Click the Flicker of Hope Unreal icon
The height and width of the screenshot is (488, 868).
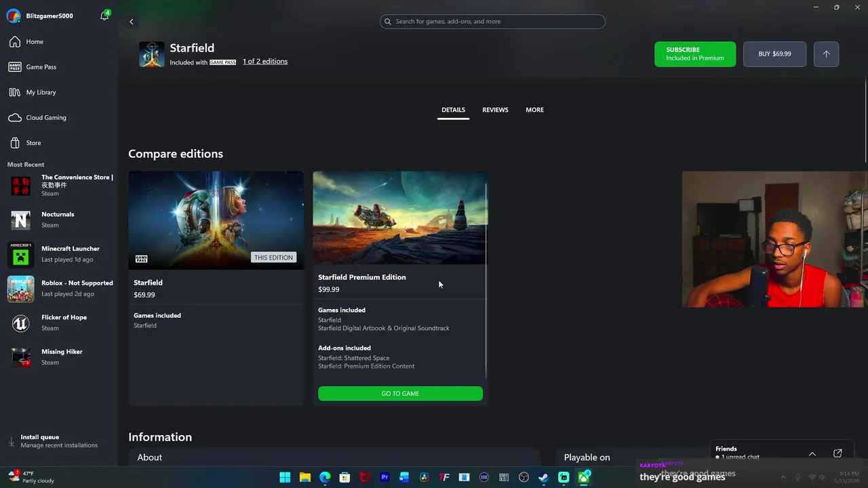(20, 323)
